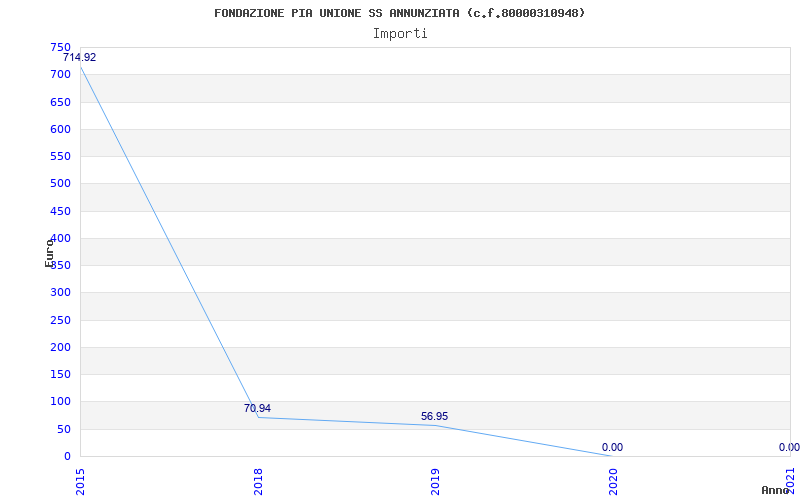This screenshot has height=500, width=800.
Task: Click the 200 y-axis tick label
Action: [60, 347]
